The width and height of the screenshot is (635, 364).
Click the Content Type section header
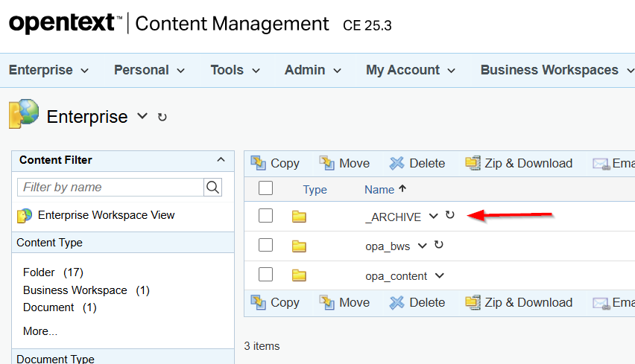coord(123,242)
